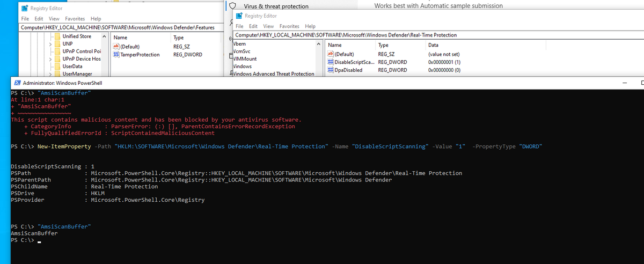Click the DpaDisabled DWORD value icon
The width and height of the screenshot is (644, 264).
331,70
